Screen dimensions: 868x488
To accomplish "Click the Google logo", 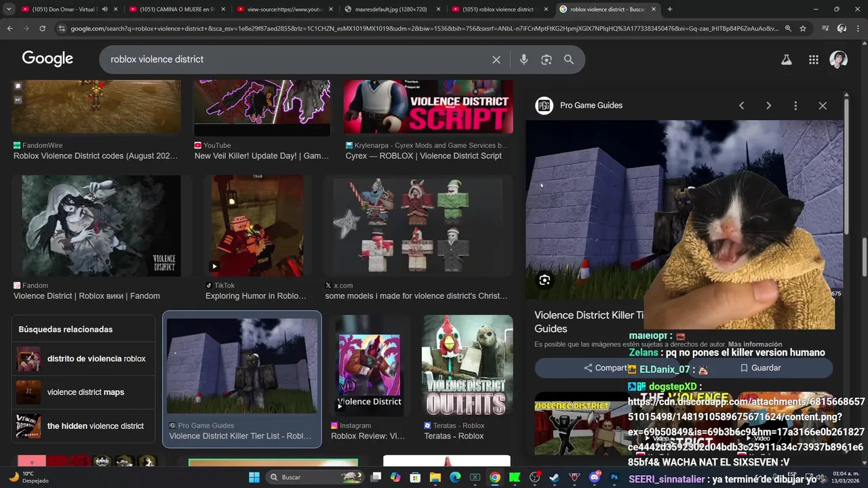I will pyautogui.click(x=47, y=59).
